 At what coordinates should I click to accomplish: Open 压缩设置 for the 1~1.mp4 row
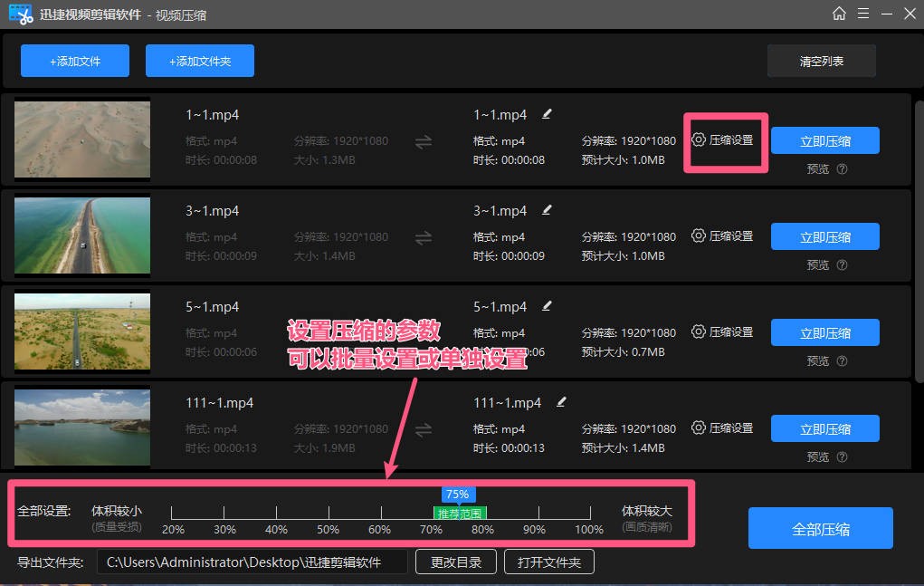point(722,140)
